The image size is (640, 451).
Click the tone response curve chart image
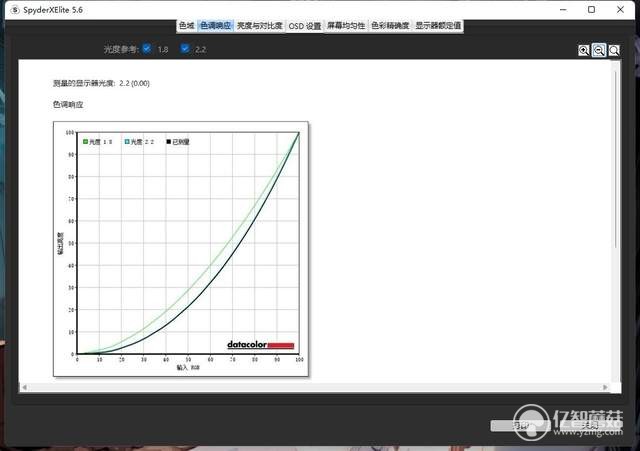click(181, 249)
